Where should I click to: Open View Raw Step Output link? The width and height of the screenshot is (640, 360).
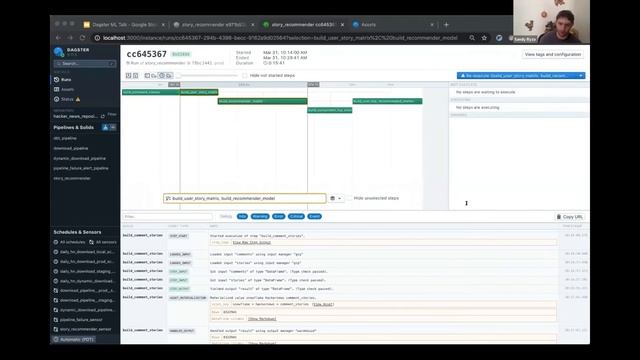point(251,242)
